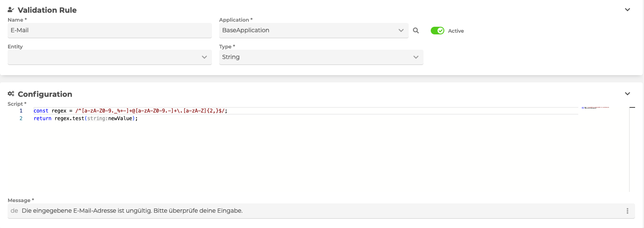Click the Active label next to switch

click(x=456, y=31)
